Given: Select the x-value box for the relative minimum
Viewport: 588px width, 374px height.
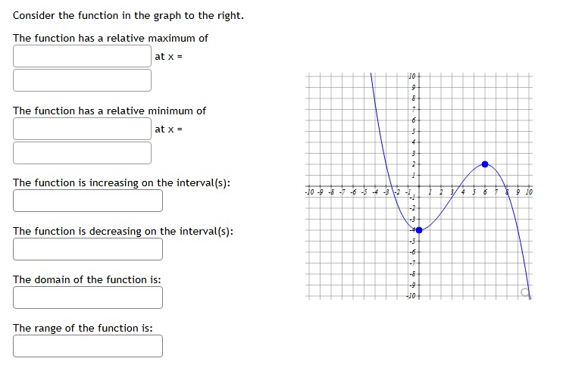Looking at the screenshot, I should [x=82, y=153].
